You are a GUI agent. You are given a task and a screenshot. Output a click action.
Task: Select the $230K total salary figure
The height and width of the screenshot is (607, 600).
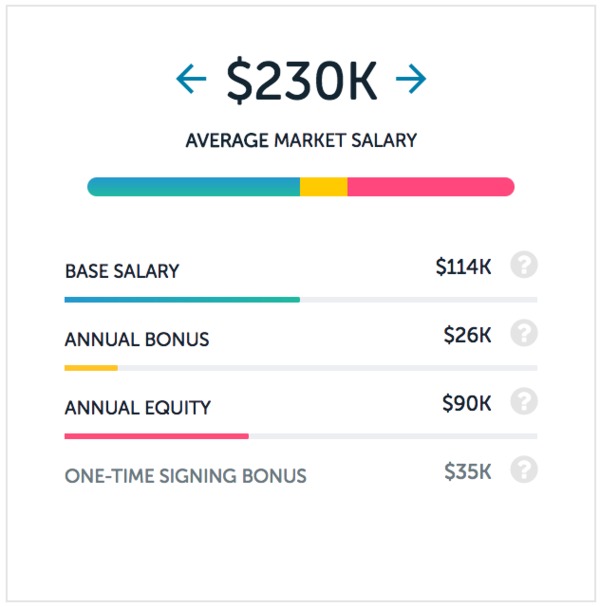[x=302, y=81]
